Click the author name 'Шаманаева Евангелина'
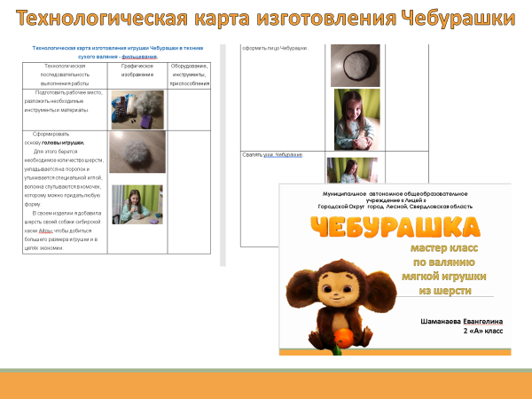The width and height of the screenshot is (532, 399). [x=461, y=321]
